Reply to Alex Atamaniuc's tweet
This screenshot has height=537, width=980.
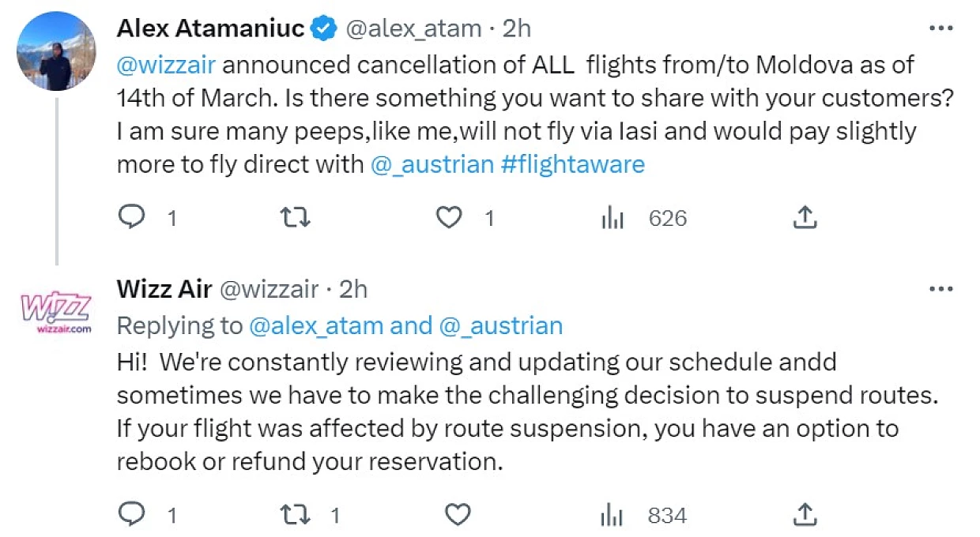(x=130, y=217)
